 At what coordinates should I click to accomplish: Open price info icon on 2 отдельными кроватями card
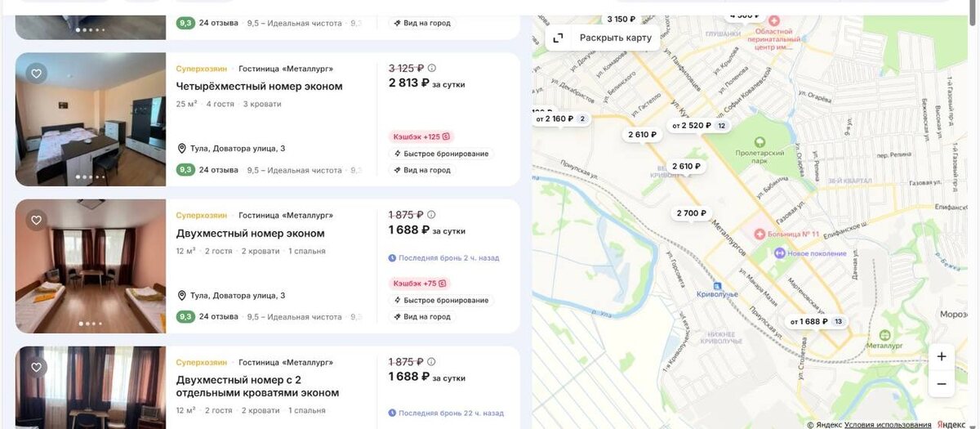[x=432, y=362]
